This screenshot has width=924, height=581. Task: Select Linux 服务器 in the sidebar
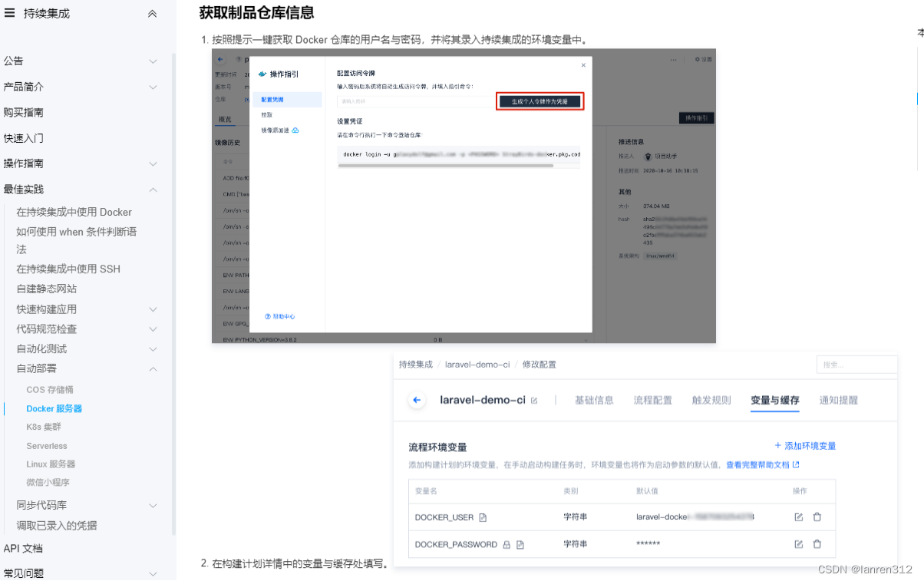click(x=51, y=464)
